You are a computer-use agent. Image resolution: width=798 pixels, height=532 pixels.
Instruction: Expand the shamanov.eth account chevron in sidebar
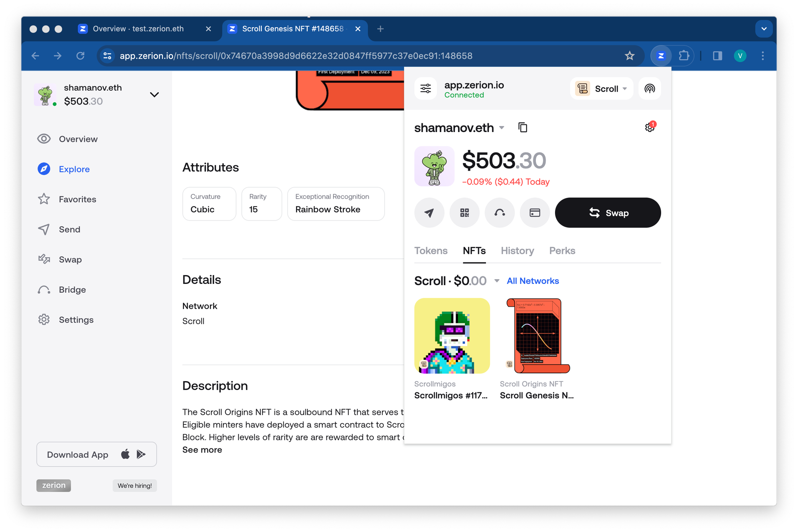click(x=154, y=95)
